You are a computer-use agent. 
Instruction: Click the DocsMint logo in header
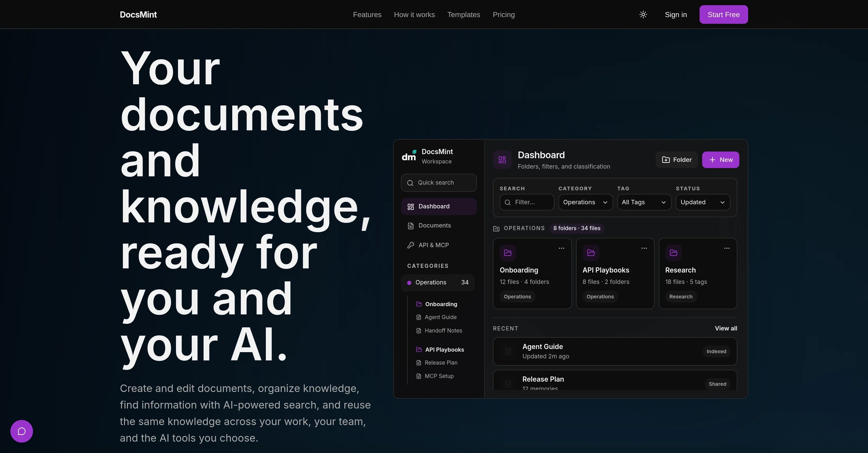tap(138, 14)
